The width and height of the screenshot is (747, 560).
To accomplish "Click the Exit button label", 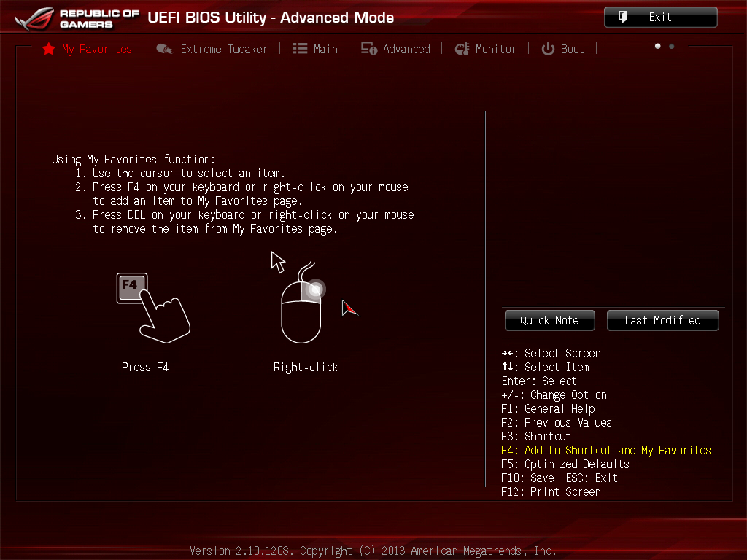I will click(660, 17).
